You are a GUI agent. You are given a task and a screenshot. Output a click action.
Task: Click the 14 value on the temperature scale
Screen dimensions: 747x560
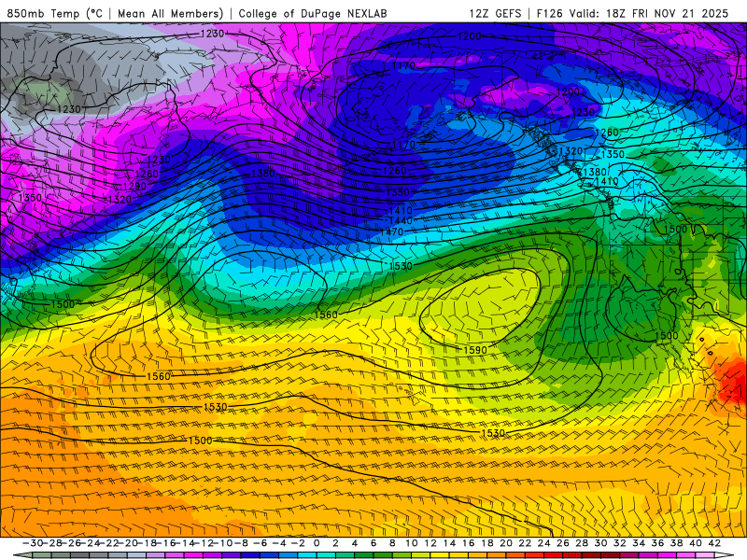pos(449,543)
